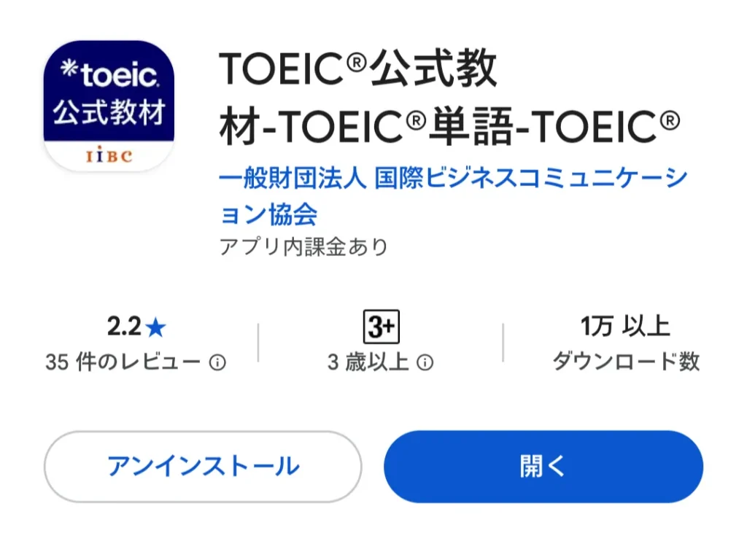Image resolution: width=747 pixels, height=560 pixels.
Task: Click the 1万 以上 download count
Action: (x=625, y=327)
